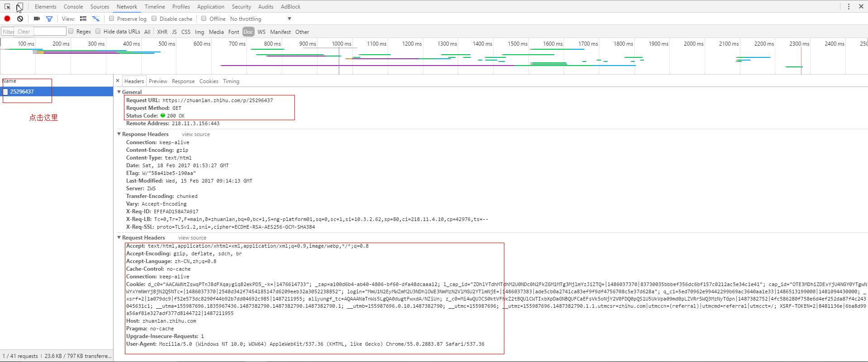Click the capture screenshots camera icon
868x362 pixels.
[37, 19]
